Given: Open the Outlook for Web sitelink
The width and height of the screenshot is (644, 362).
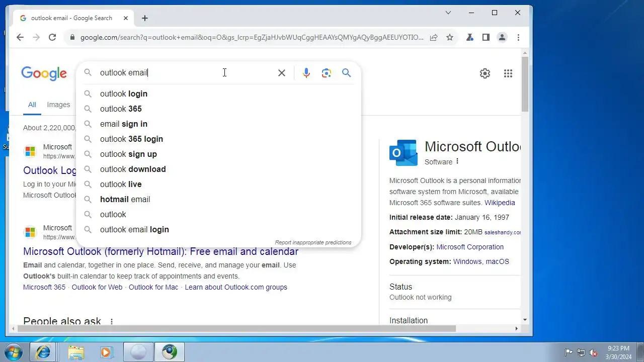Looking at the screenshot, I should click(x=97, y=287).
